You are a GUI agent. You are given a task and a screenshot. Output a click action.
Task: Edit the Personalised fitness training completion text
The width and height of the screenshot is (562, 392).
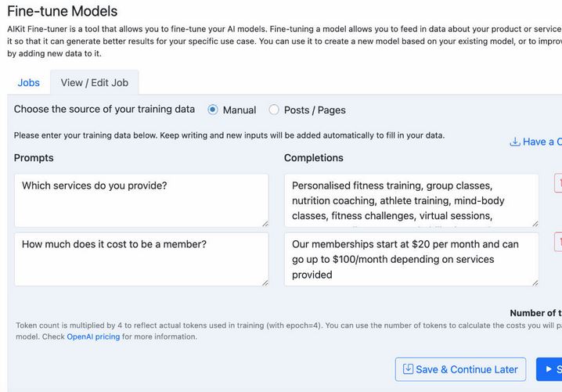click(412, 200)
